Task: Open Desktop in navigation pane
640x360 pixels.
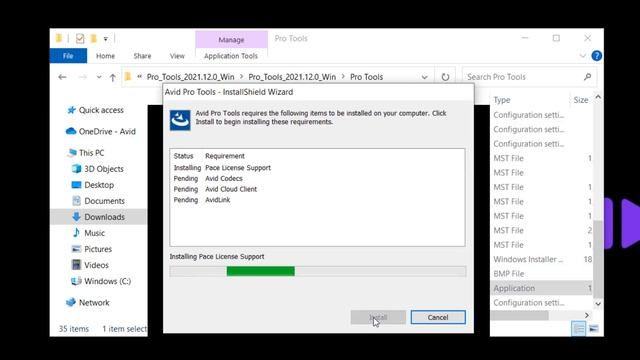Action: (93, 185)
